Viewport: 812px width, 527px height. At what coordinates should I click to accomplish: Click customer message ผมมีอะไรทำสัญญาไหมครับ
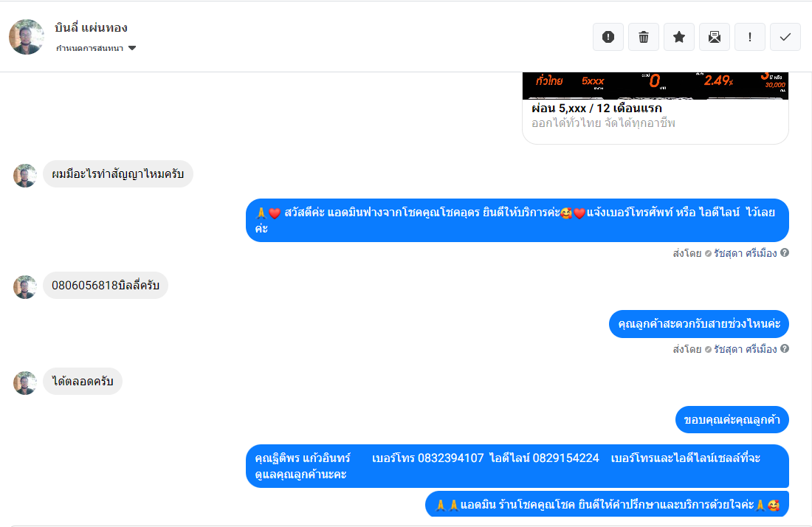(117, 174)
